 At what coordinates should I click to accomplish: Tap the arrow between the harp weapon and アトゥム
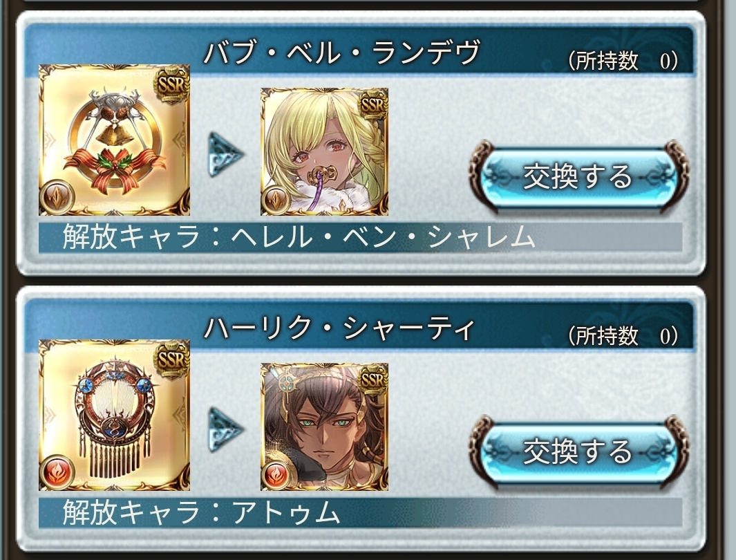pyautogui.click(x=226, y=429)
